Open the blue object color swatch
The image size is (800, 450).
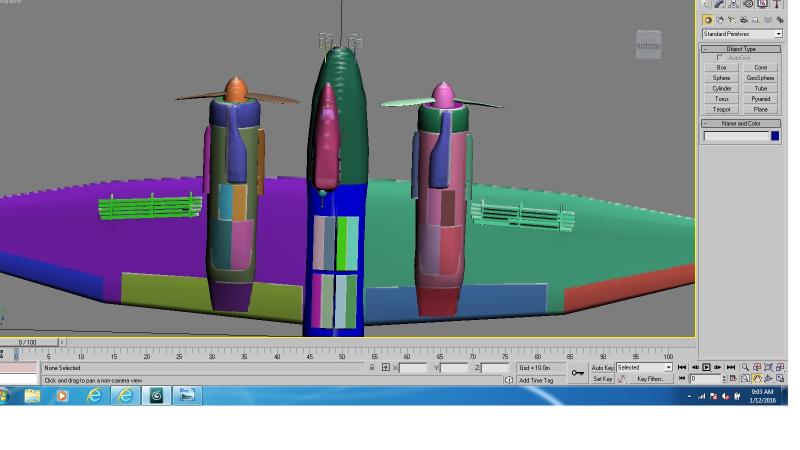[x=775, y=136]
